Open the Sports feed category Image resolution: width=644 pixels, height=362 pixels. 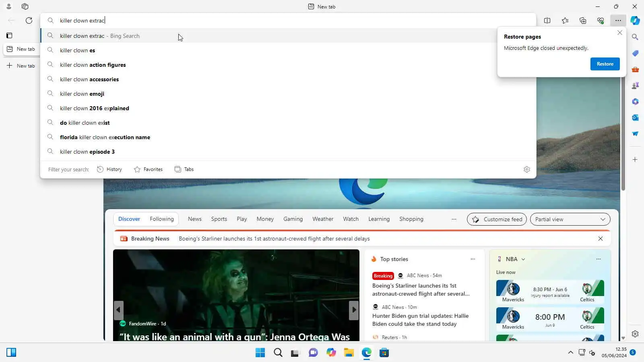[x=219, y=219]
